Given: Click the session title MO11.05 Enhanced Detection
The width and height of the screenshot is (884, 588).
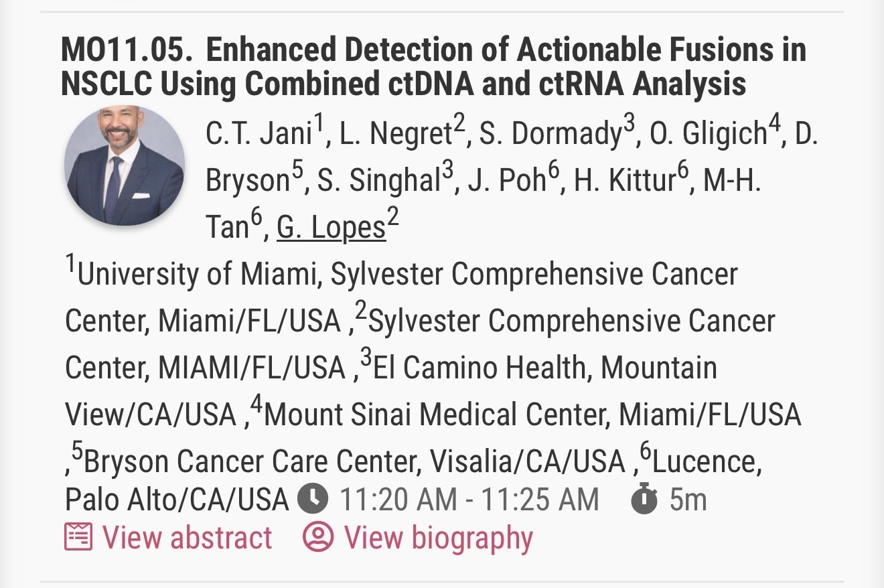Looking at the screenshot, I should (x=433, y=67).
